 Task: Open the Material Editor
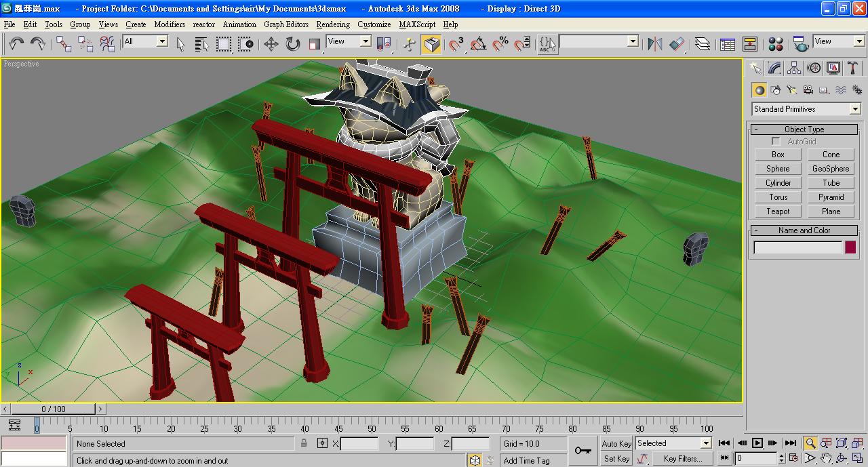point(776,44)
